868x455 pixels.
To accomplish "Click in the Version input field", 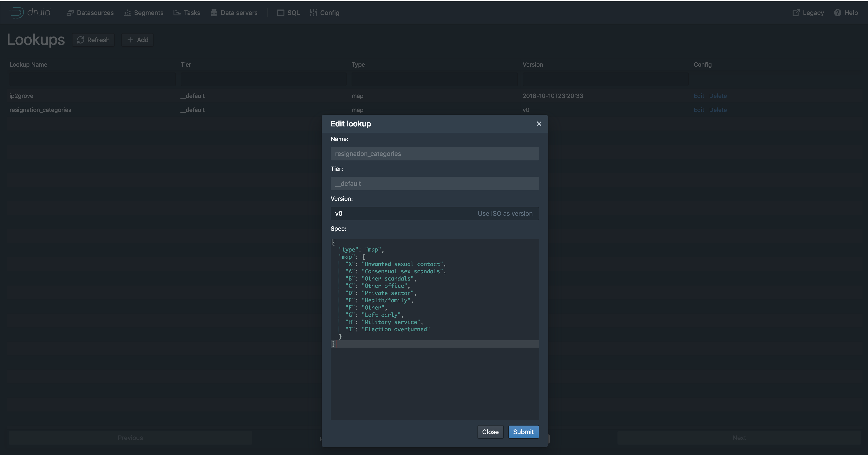I will pos(401,214).
